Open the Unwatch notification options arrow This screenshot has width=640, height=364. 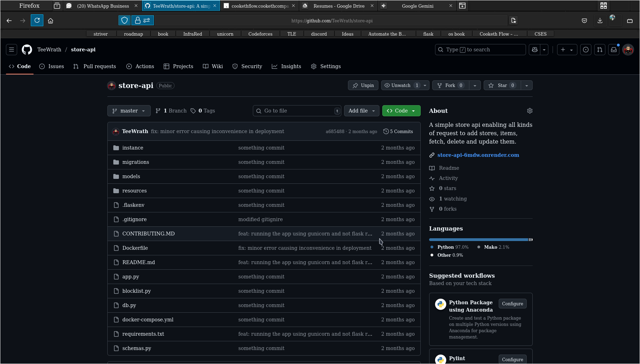(x=425, y=86)
